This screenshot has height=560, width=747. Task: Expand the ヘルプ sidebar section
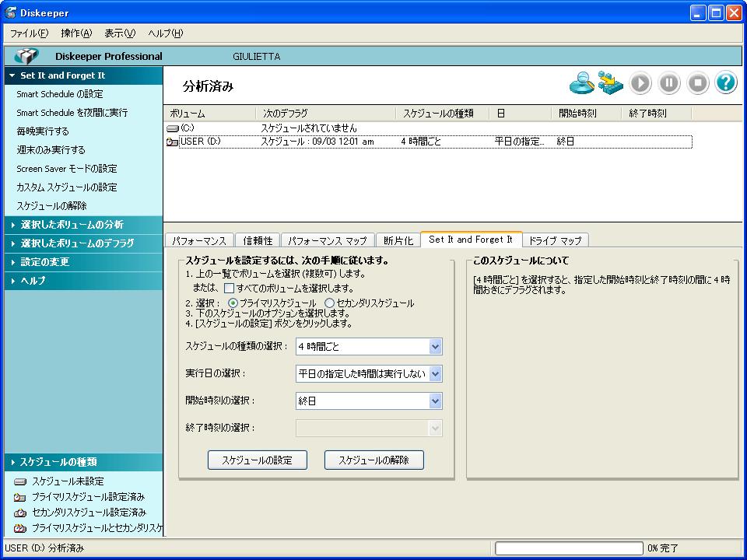coord(83,281)
